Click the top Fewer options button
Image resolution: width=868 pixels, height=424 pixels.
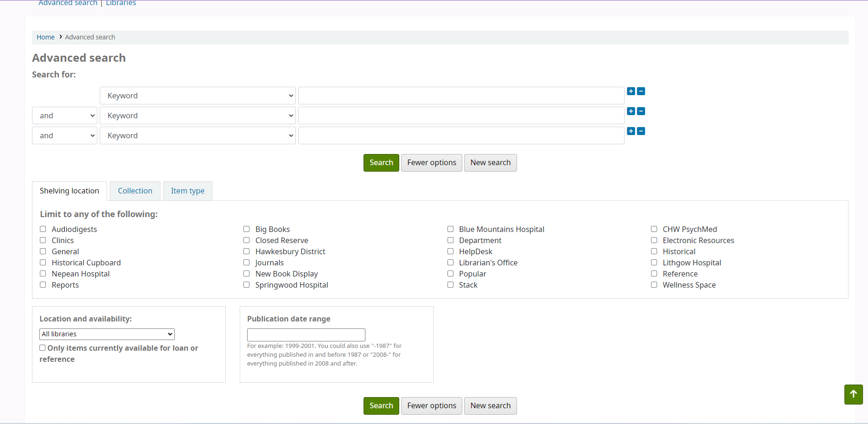pos(432,163)
